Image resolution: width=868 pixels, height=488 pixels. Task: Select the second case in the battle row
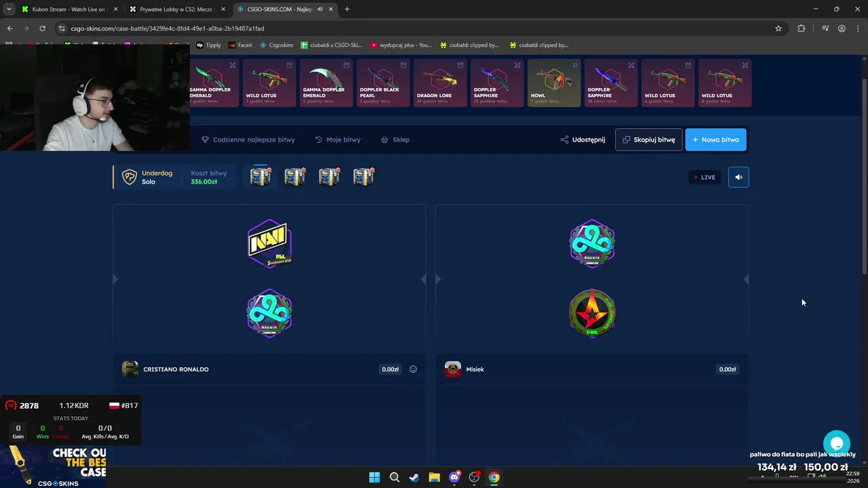[295, 176]
